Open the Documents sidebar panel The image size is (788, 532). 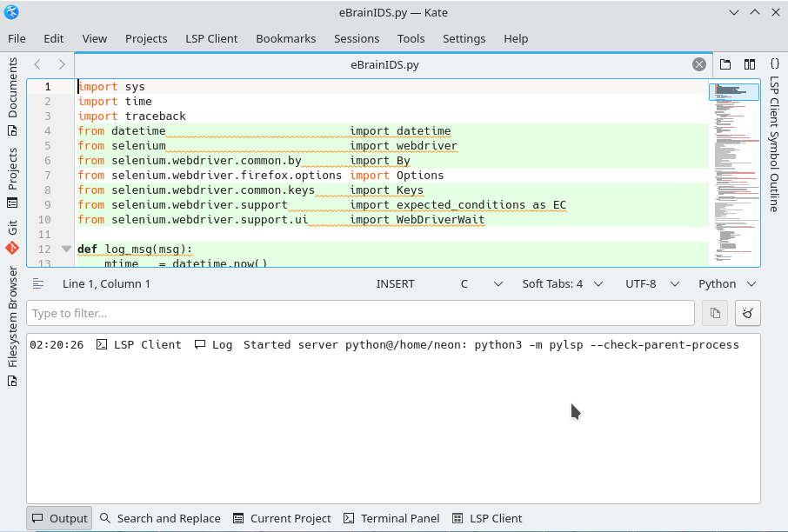12,96
